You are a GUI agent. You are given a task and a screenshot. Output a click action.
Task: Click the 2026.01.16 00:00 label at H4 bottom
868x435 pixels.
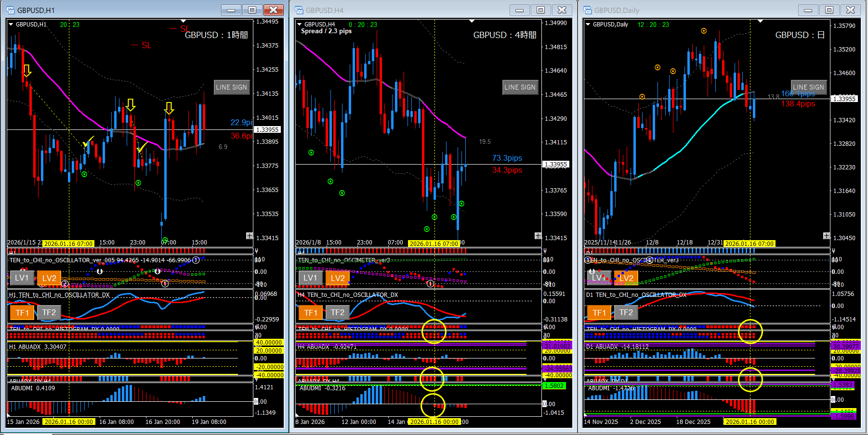click(434, 422)
